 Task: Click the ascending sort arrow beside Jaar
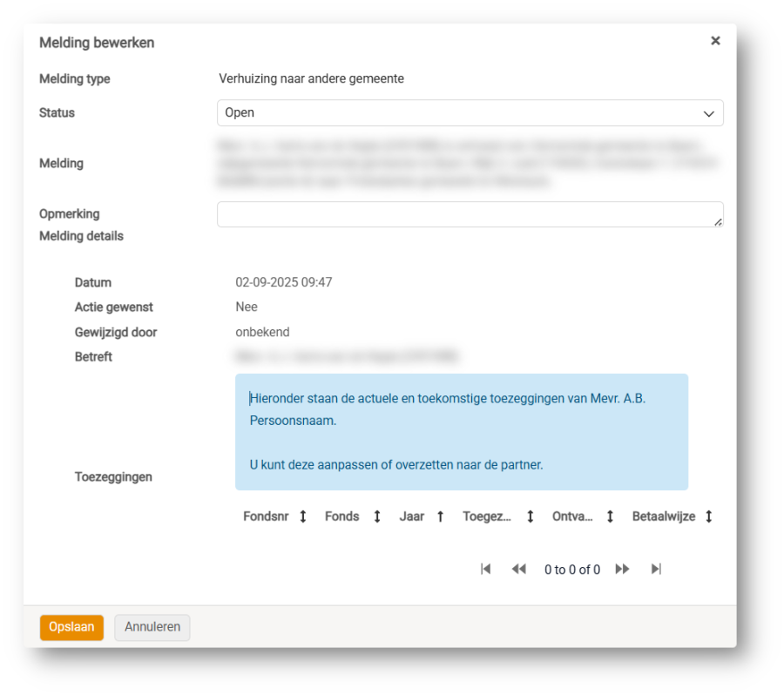click(x=441, y=516)
